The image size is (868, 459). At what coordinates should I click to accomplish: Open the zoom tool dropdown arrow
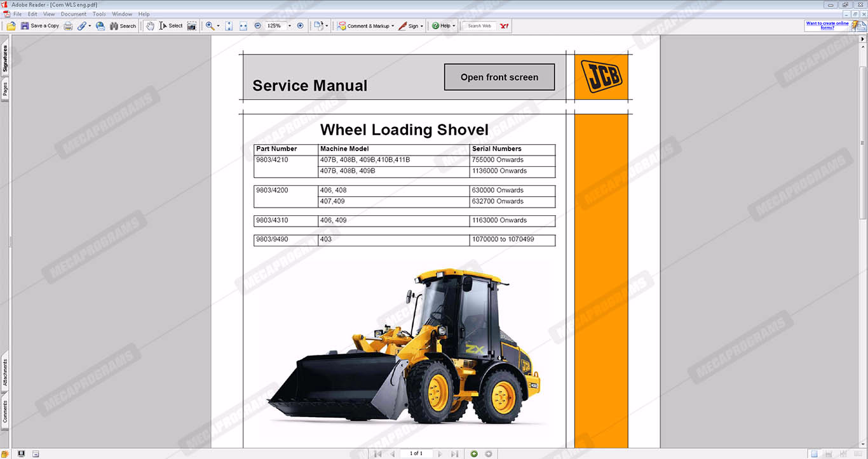[218, 26]
